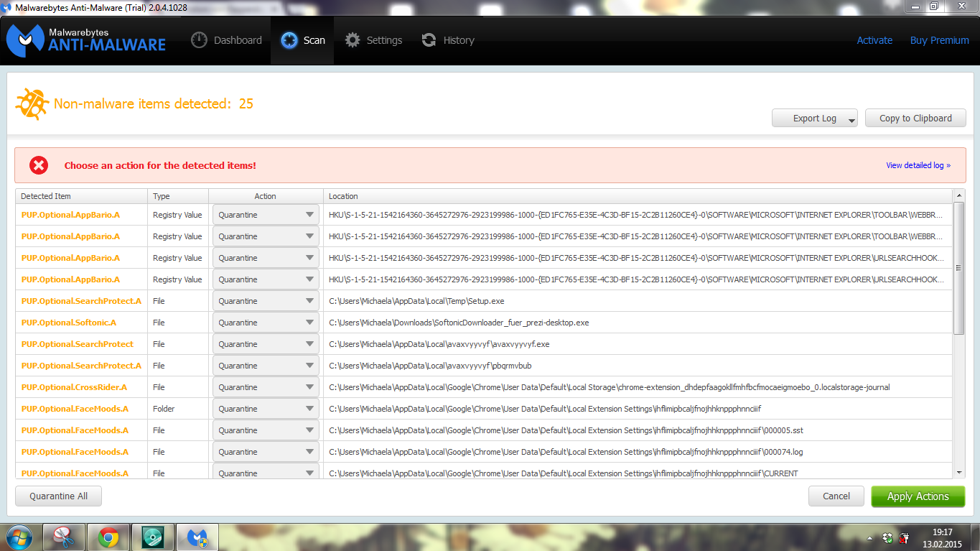This screenshot has width=980, height=551.
Task: Open Snipping Tool from the taskbar
Action: pyautogui.click(x=64, y=537)
